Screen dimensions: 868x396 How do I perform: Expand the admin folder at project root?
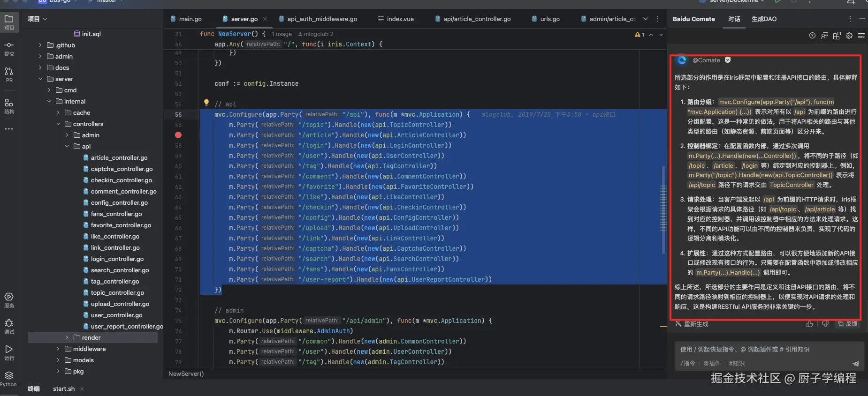40,57
